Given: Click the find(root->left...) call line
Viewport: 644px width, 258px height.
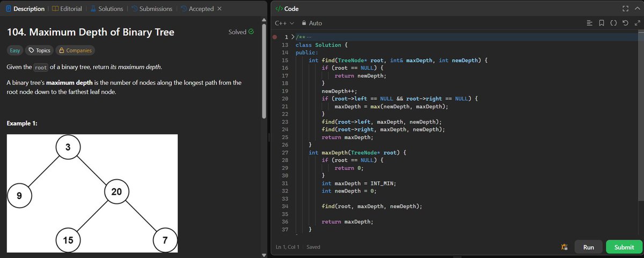Looking at the screenshot, I should (382, 122).
